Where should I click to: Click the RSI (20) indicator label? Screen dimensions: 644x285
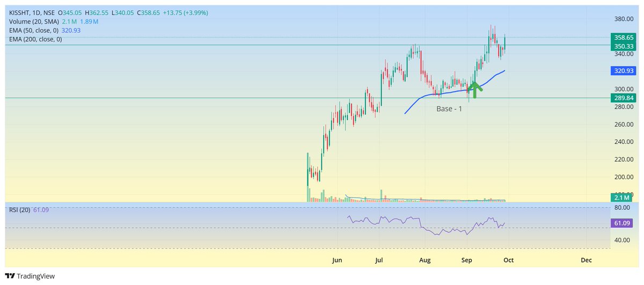click(x=19, y=209)
